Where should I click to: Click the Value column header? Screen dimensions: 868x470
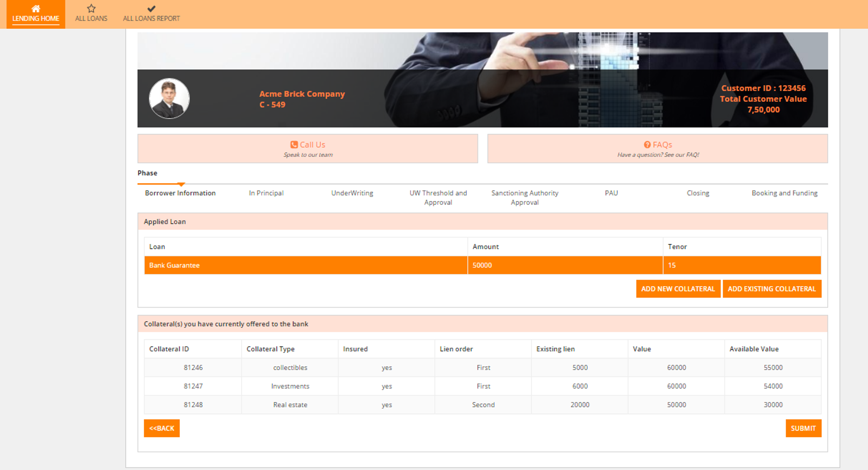676,349
